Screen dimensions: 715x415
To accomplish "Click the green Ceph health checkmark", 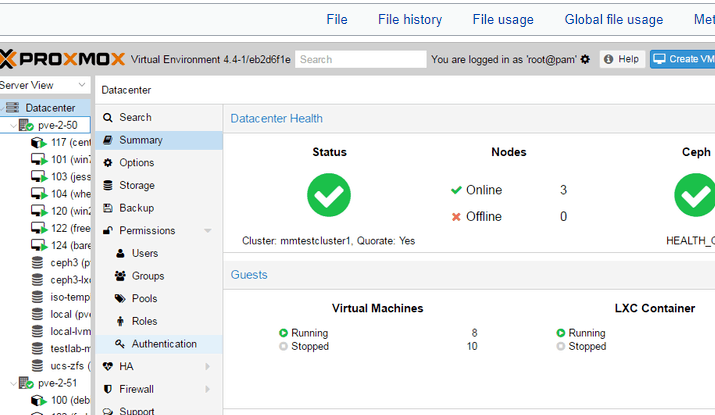I will point(695,195).
